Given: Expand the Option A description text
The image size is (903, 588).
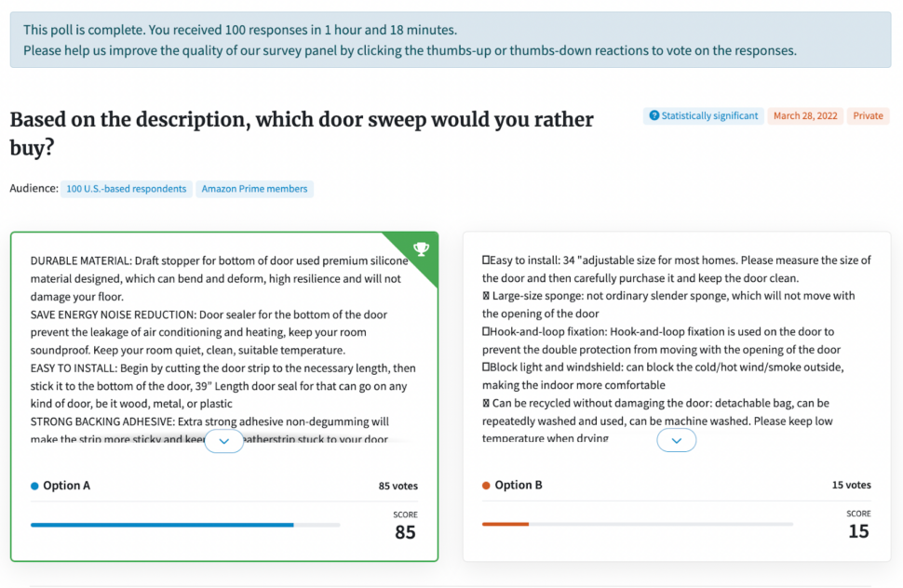Looking at the screenshot, I should [223, 441].
